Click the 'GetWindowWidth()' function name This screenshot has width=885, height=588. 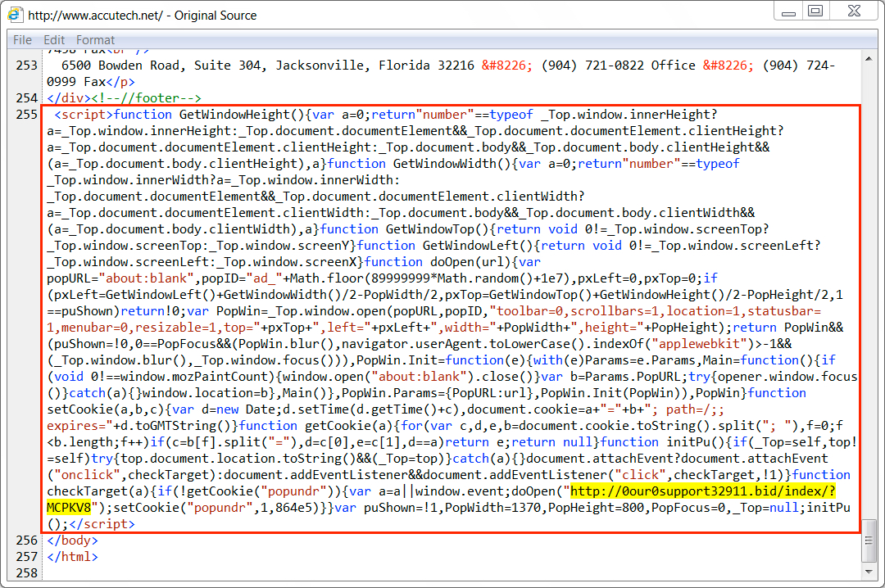pos(452,164)
